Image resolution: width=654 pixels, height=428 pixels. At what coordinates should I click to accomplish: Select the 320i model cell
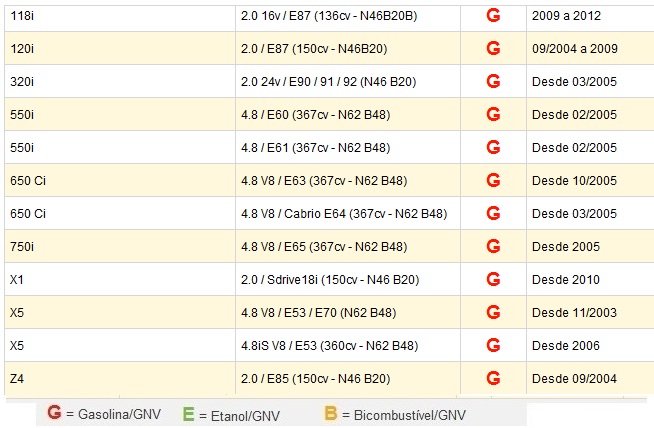coord(120,81)
